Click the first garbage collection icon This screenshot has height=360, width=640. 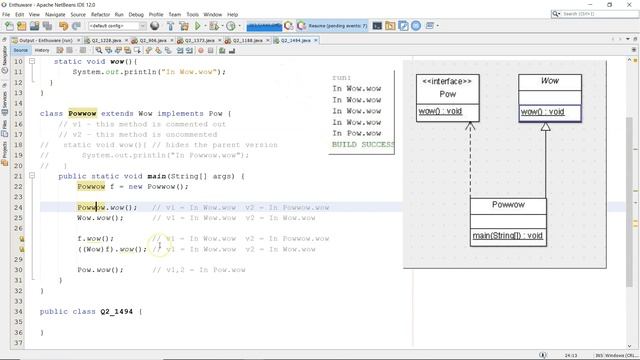tap(289, 26)
